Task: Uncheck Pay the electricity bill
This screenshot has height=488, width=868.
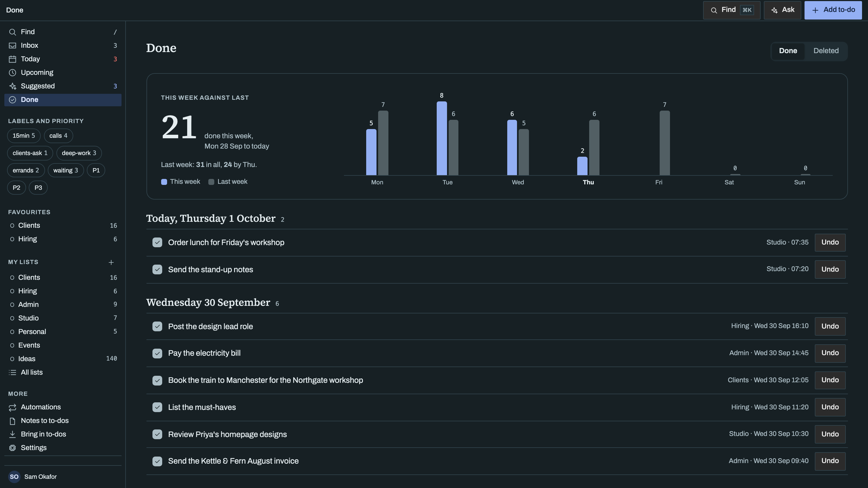Action: point(157,353)
